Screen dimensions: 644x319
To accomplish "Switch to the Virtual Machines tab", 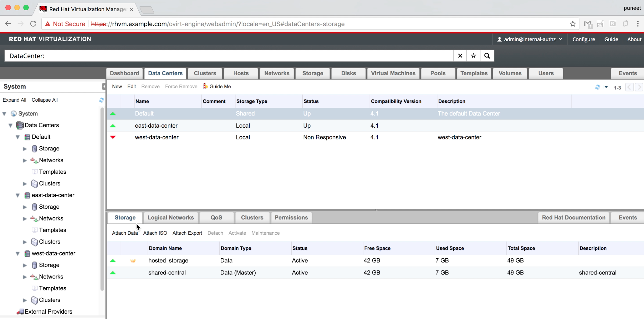I will tap(393, 73).
